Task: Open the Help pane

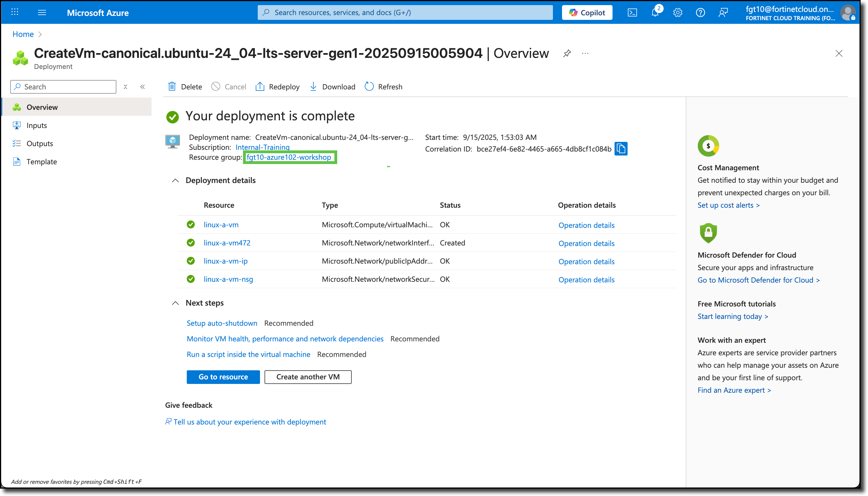Action: click(x=701, y=12)
